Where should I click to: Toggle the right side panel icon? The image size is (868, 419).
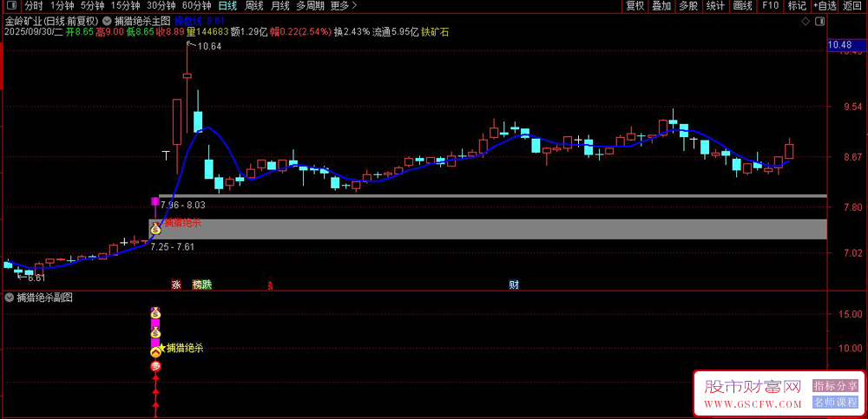pyautogui.click(x=820, y=21)
